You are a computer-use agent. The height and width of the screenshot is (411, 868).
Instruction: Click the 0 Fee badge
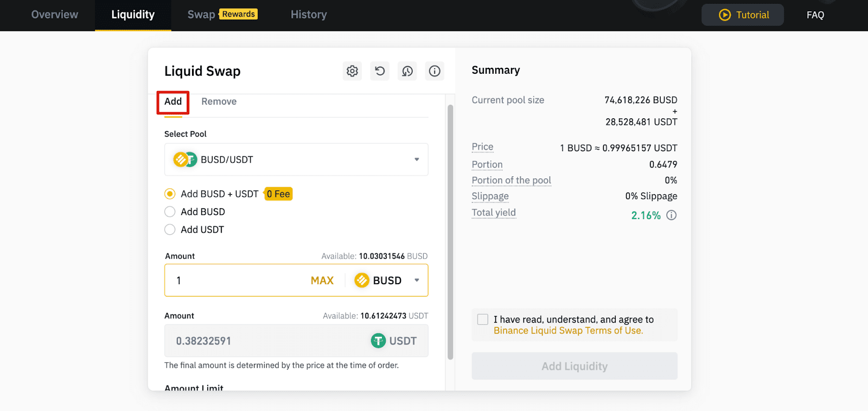278,194
